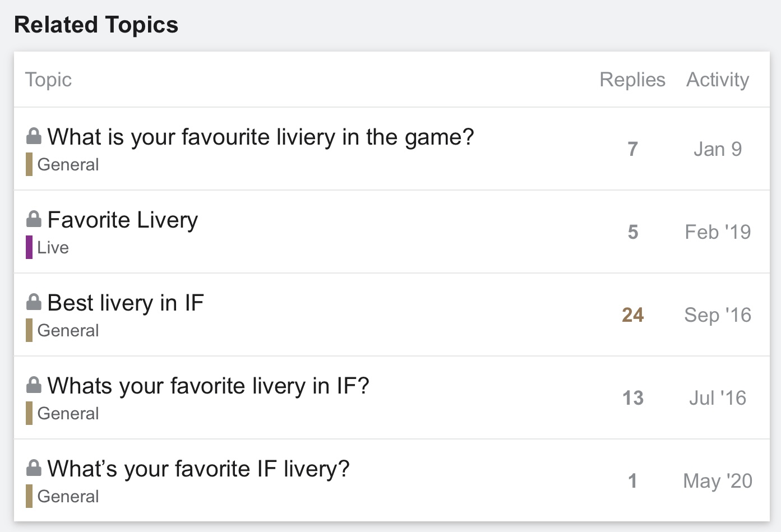Click the Replies column header

coord(632,80)
